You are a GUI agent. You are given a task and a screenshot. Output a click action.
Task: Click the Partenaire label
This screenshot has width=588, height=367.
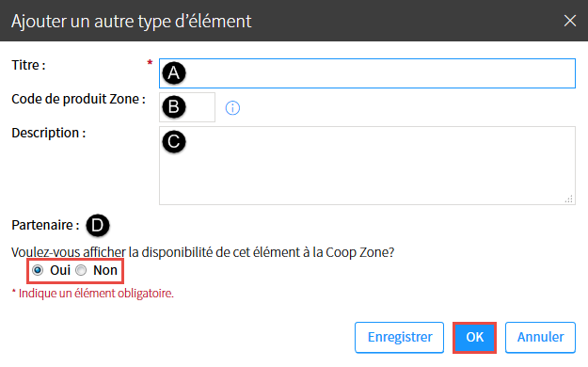pos(45,225)
